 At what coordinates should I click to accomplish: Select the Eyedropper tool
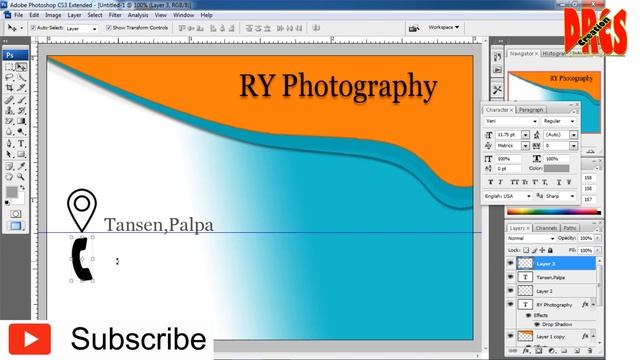(21, 166)
